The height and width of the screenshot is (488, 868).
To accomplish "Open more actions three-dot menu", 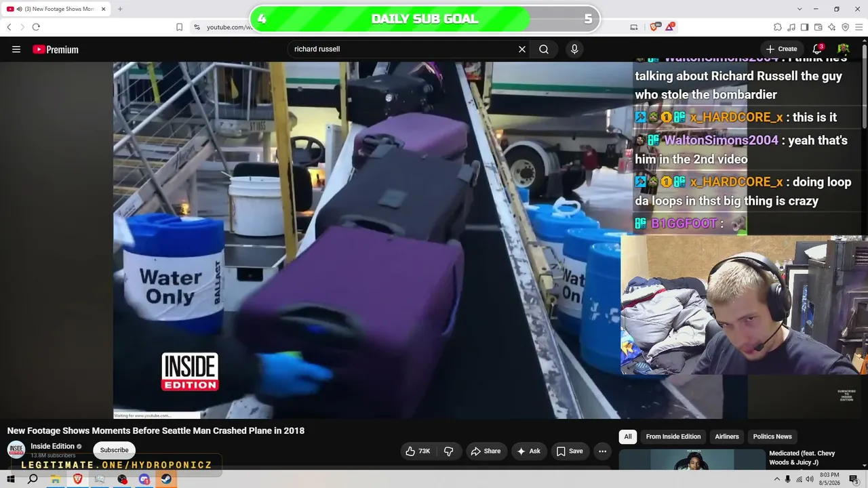I will [602, 451].
